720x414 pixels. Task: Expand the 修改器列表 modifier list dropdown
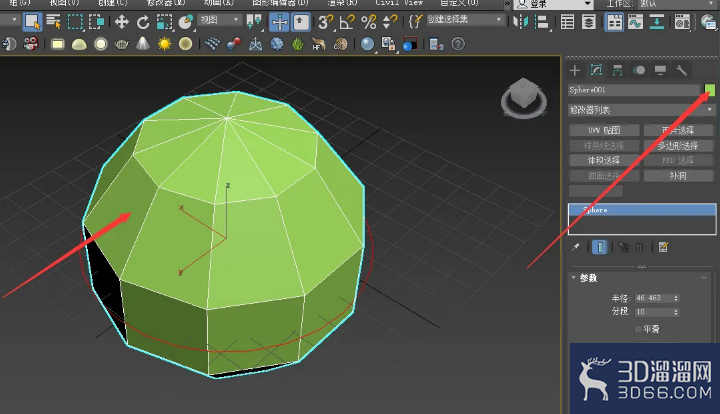click(x=641, y=110)
